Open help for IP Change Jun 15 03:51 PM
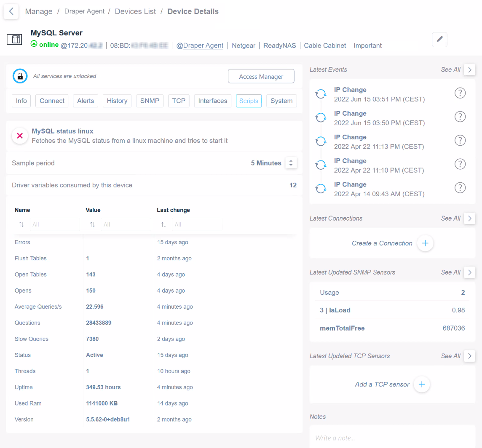 [460, 93]
